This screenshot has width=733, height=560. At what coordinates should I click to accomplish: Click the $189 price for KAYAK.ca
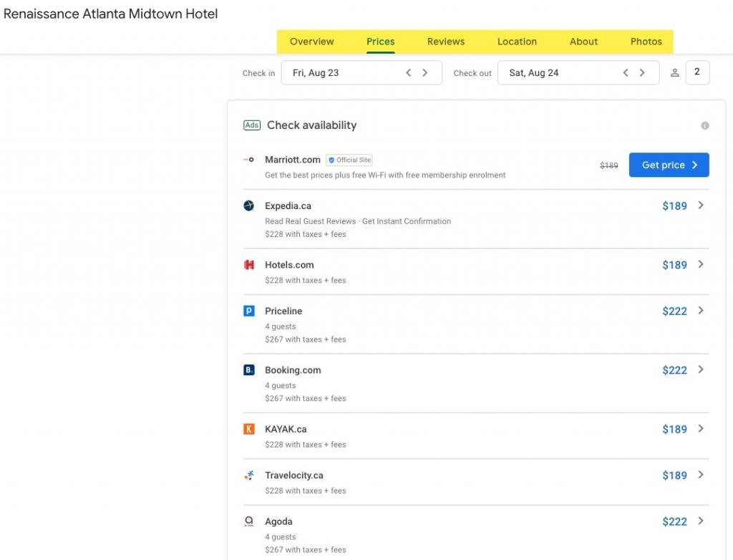tap(674, 430)
